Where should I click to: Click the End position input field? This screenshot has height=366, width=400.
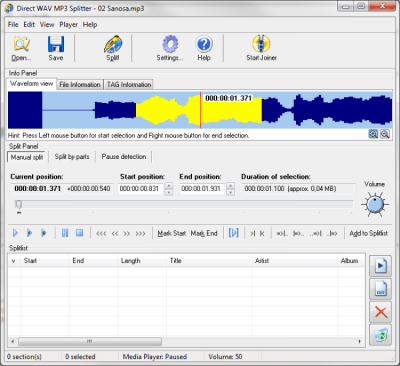pyautogui.click(x=203, y=189)
